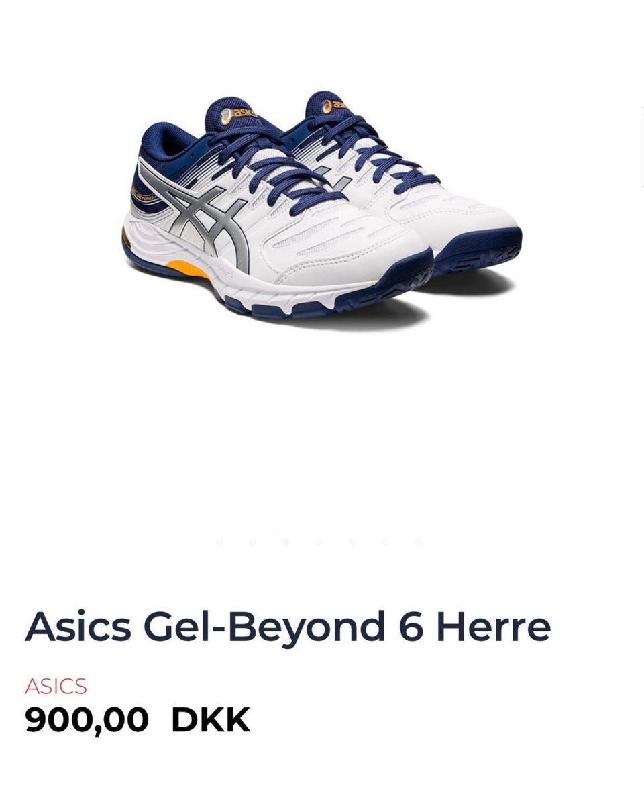Open the red ASICS brand link
This screenshot has width=644, height=812.
(x=56, y=687)
